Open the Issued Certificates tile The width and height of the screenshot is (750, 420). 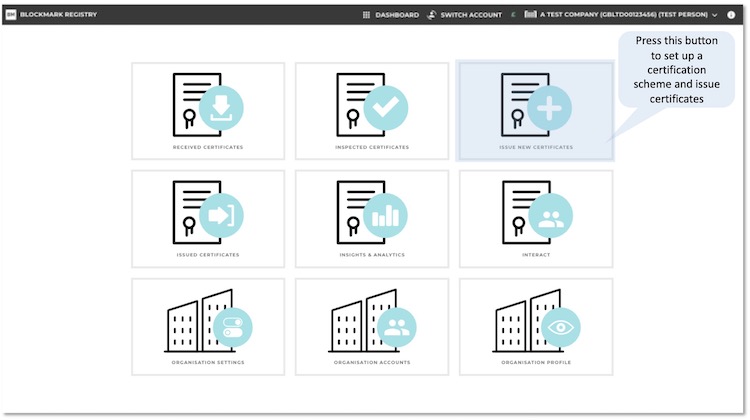208,218
